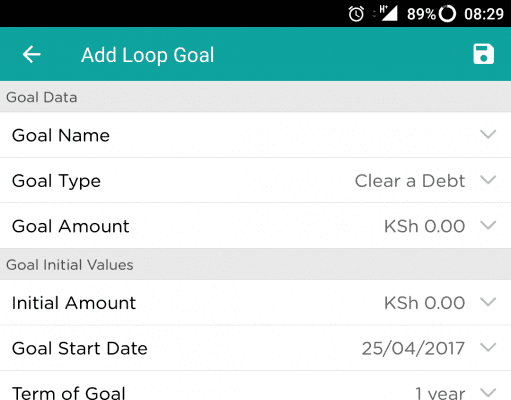The width and height of the screenshot is (511, 400).
Task: Expand the Goal Name chevron
Action: [x=488, y=134]
